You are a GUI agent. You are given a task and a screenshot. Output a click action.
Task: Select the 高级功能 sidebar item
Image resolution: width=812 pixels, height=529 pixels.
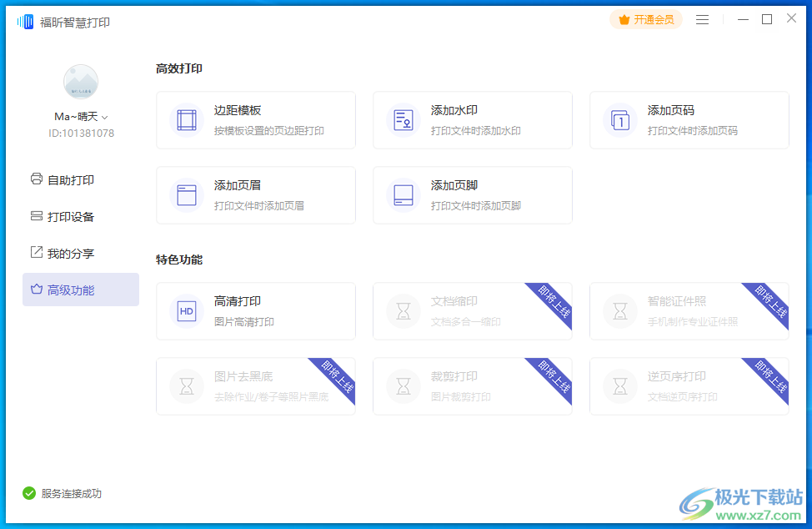point(81,290)
